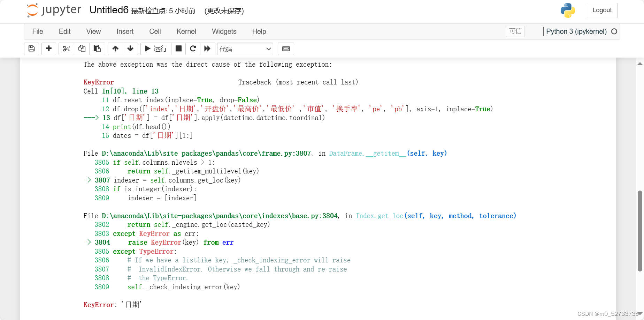Restart the kernel

(193, 49)
